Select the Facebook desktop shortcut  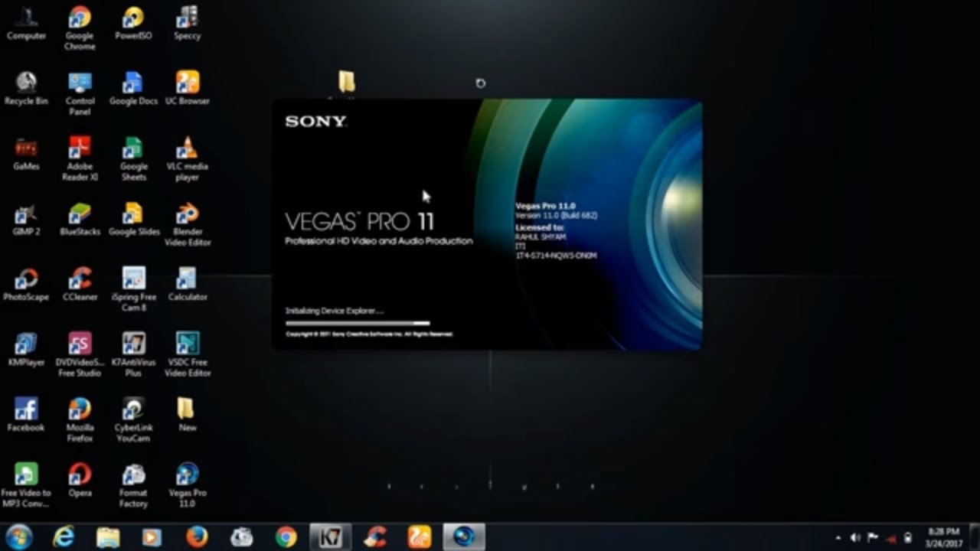click(x=26, y=415)
